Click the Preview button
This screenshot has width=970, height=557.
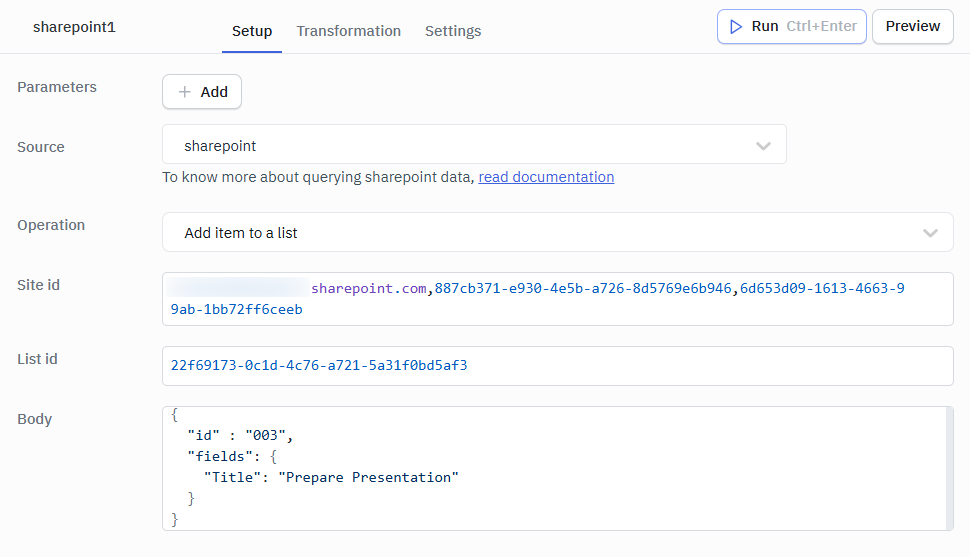coord(912,27)
